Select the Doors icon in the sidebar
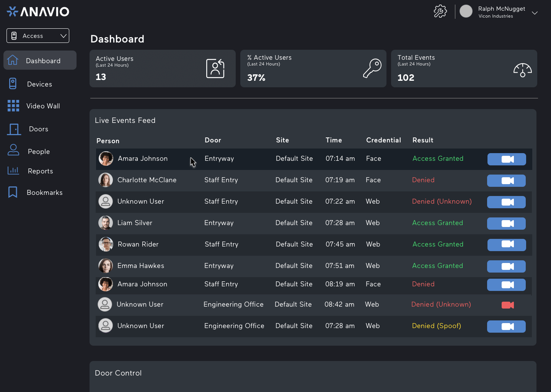551x392 pixels. 14,129
